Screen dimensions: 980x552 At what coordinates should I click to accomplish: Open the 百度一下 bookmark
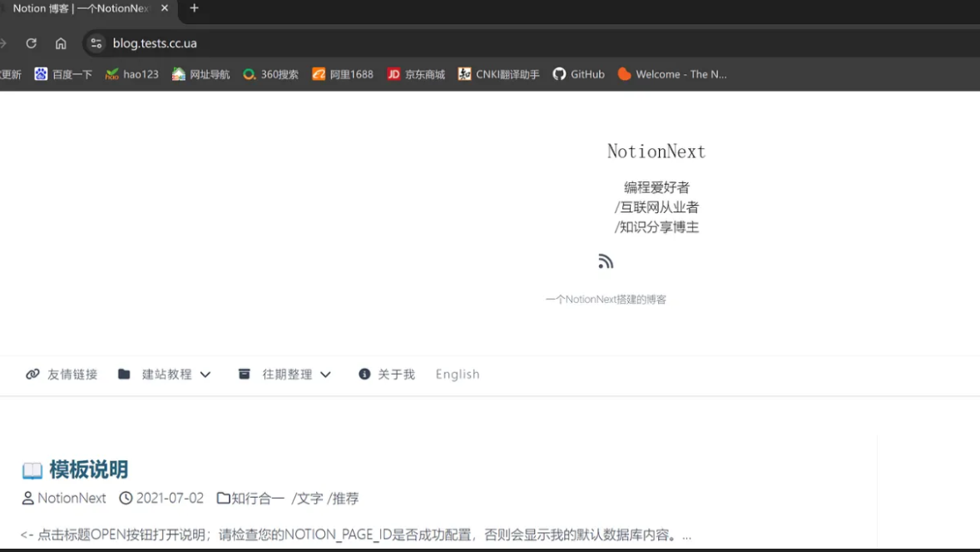(x=63, y=74)
